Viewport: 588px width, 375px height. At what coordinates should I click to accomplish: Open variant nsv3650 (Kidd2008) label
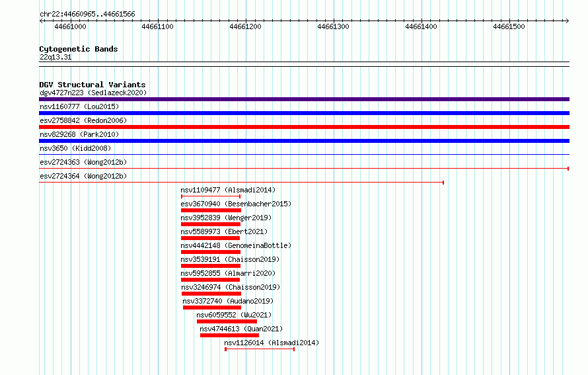[75, 148]
